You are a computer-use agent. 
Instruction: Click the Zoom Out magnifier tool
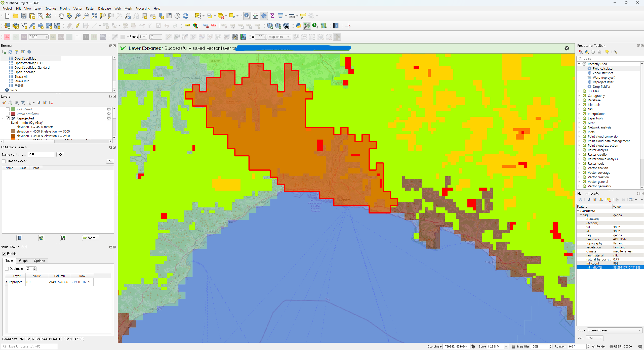(x=86, y=16)
